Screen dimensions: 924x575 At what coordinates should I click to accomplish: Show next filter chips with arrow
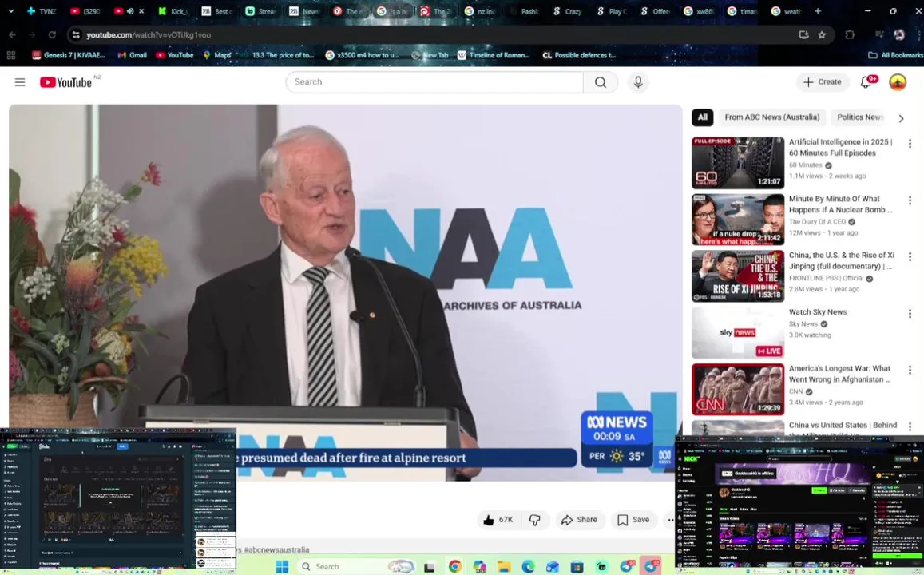(901, 118)
